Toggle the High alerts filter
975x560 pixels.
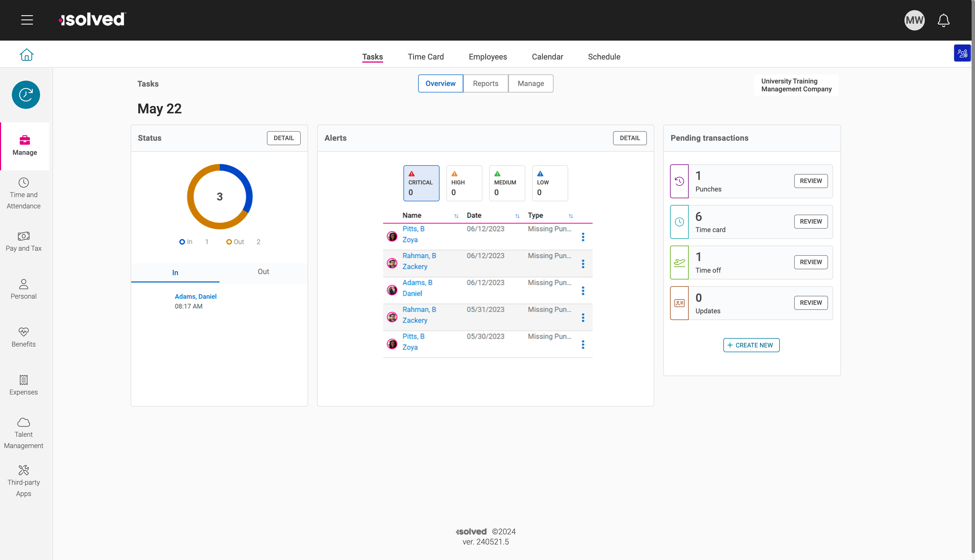tap(464, 183)
